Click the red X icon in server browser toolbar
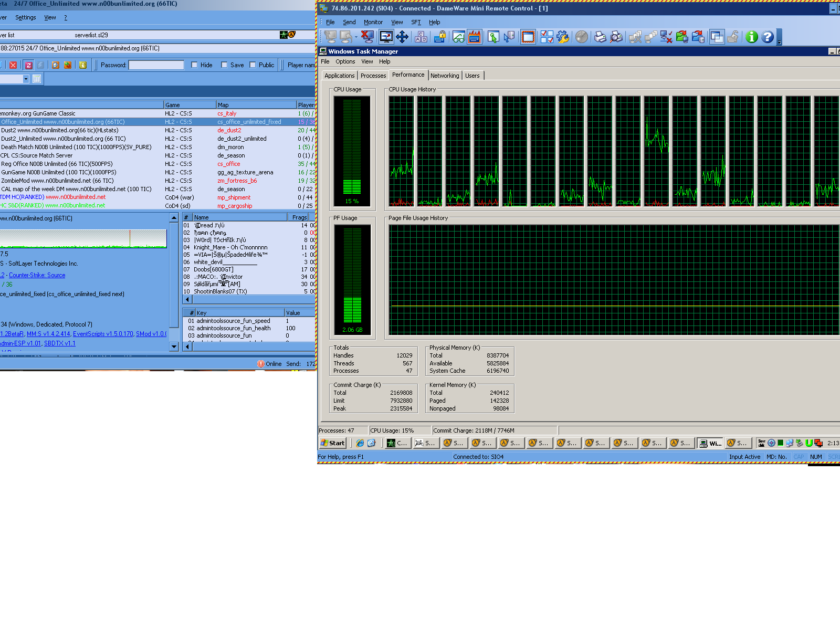This screenshot has height=630, width=840. (x=13, y=65)
